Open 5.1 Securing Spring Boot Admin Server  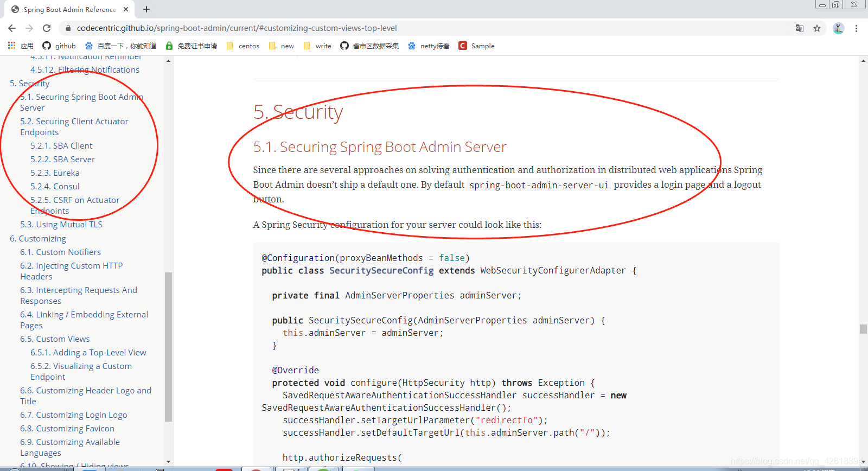tap(81, 103)
